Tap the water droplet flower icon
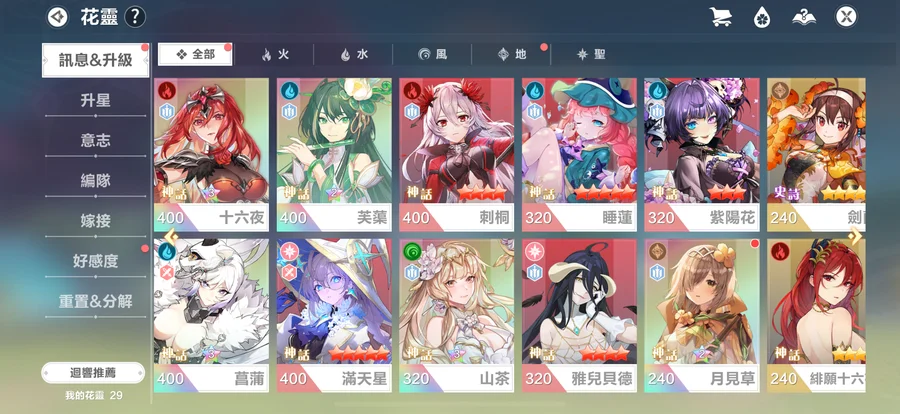This screenshot has height=414, width=900. [x=762, y=17]
